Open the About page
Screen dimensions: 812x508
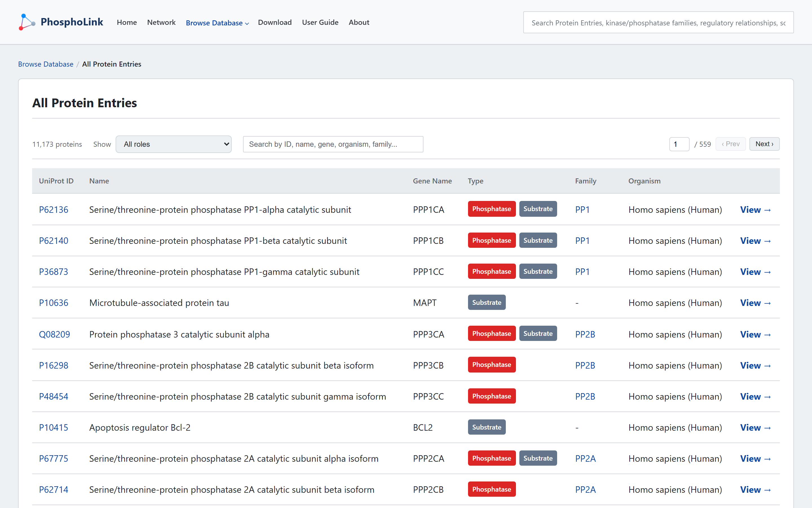click(359, 22)
